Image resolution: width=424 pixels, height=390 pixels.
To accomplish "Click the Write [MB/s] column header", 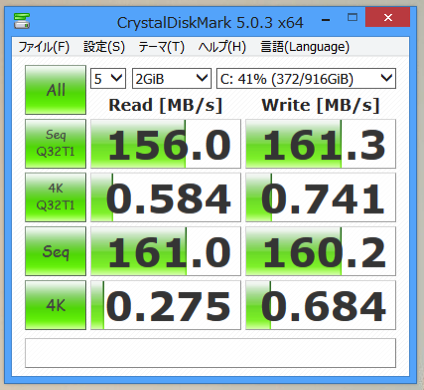I will click(x=321, y=105).
